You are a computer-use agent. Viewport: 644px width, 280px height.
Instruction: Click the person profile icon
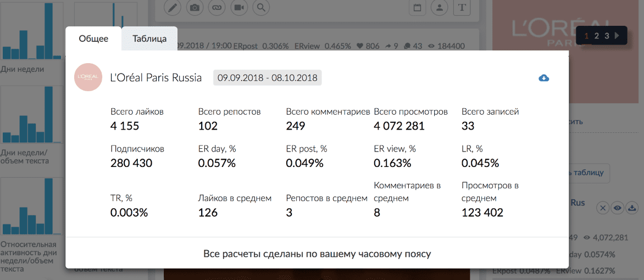point(440,7)
